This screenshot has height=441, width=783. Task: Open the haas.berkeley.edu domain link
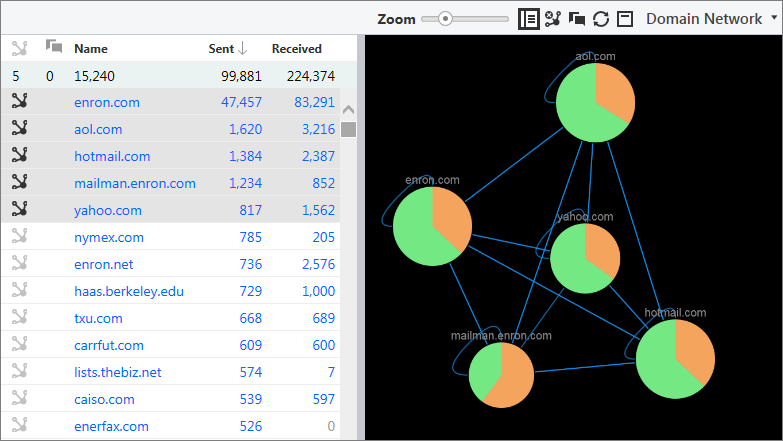coord(128,291)
